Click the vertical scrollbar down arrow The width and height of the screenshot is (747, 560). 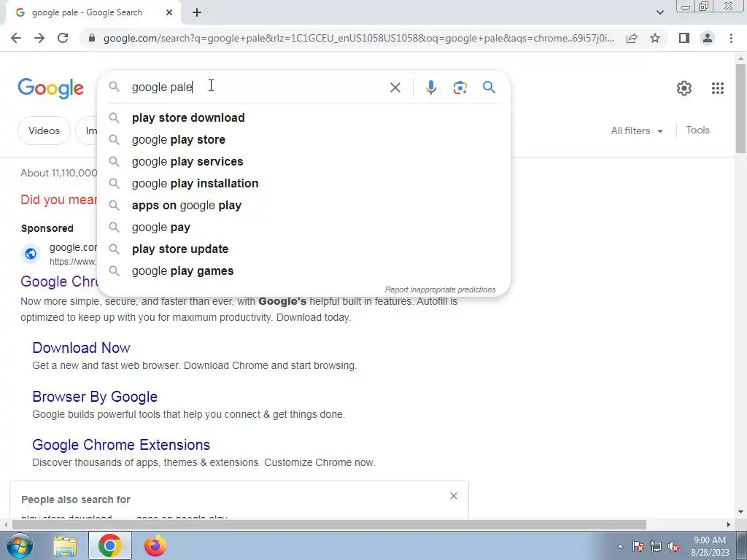point(740,513)
